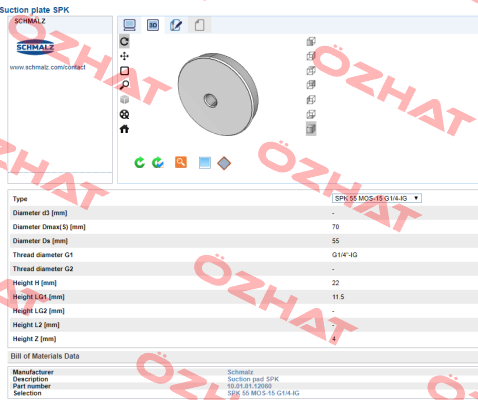478x400 pixels.
Task: Click the Schmalz manufacturer link
Action: 240,372
